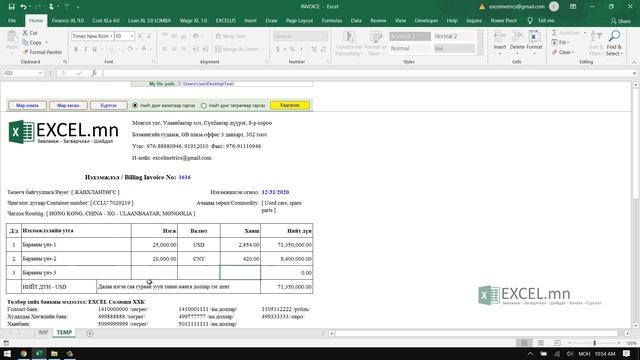640x360 pixels.
Task: Expand the formula bar
Action: coord(634,73)
